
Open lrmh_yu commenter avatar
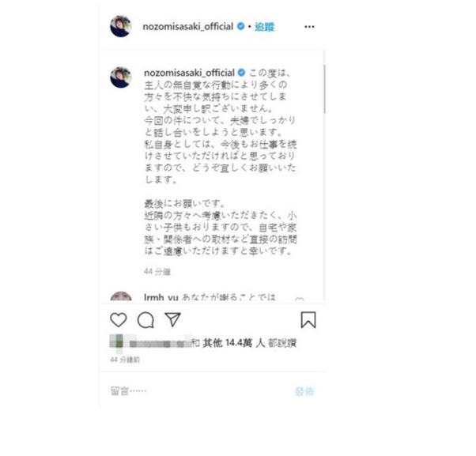tap(121, 296)
